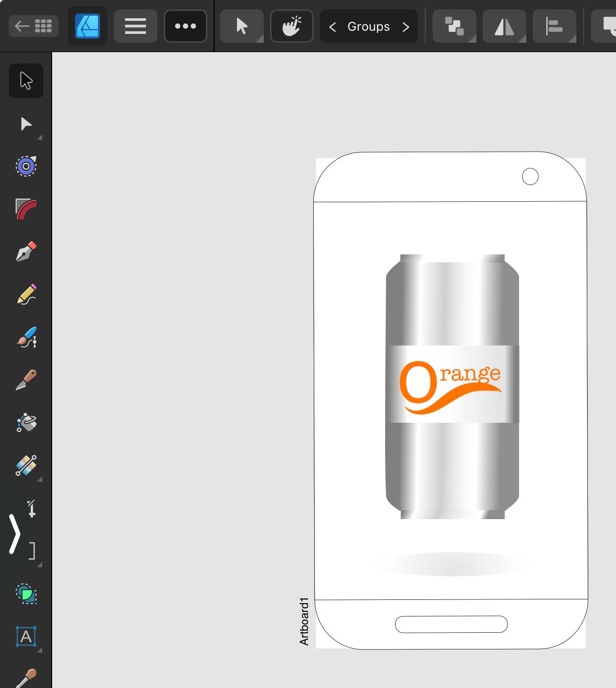Viewport: 616px width, 688px height.
Task: Select the Orange logo on the can
Action: tap(450, 387)
